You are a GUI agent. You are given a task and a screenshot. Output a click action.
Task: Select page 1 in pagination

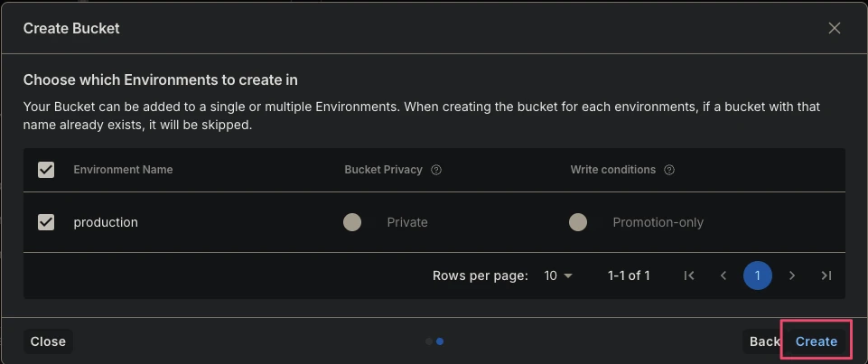(x=757, y=275)
